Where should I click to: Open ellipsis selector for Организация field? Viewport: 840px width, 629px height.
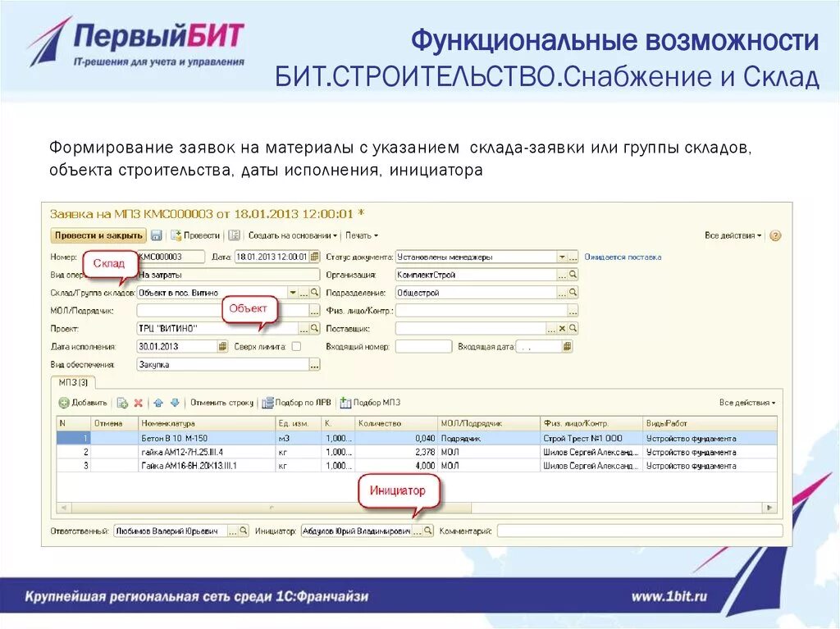(562, 275)
